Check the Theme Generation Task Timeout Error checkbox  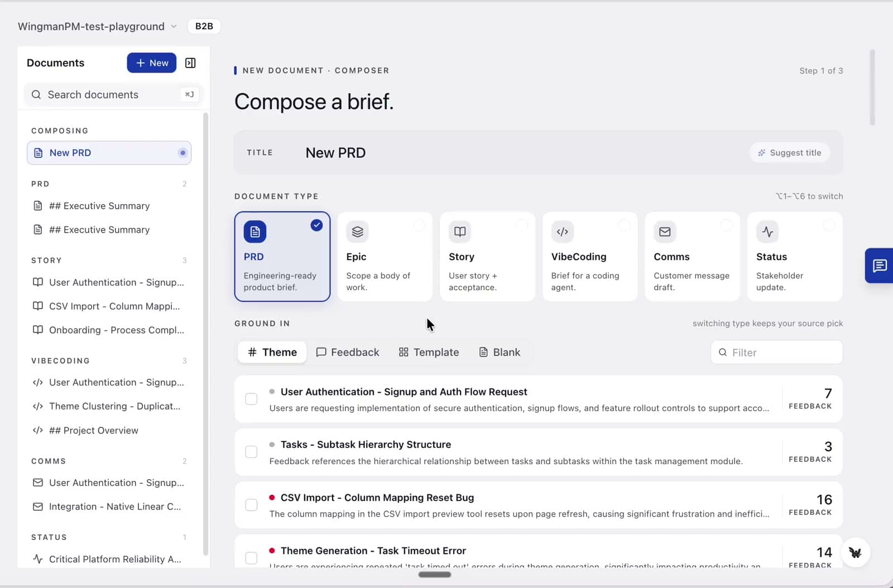coord(251,558)
